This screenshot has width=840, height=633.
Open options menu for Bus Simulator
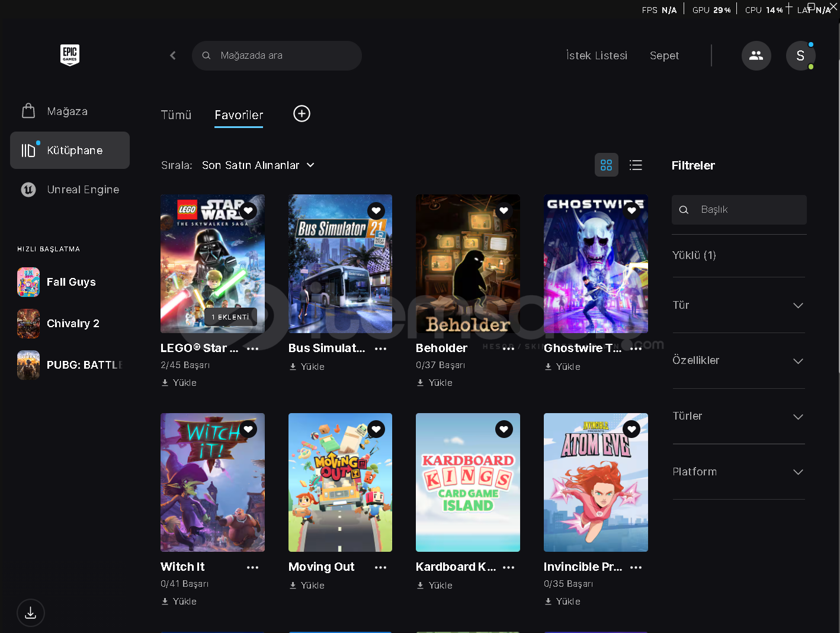pyautogui.click(x=380, y=349)
